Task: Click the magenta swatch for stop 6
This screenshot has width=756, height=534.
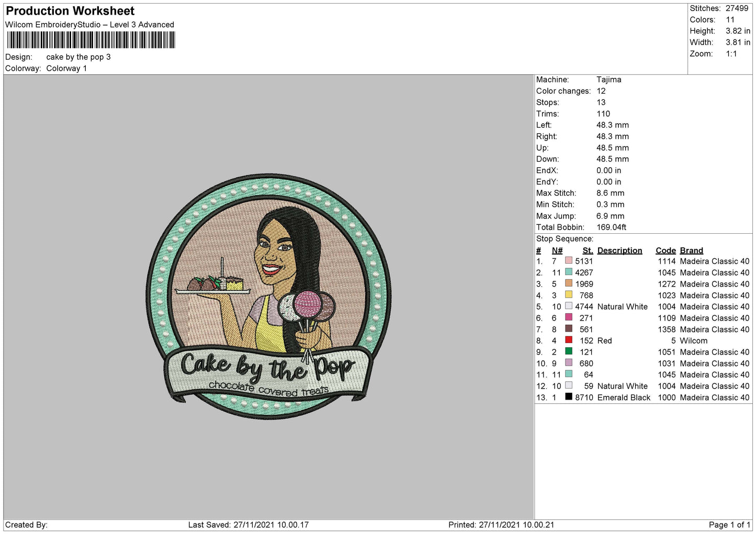Action: pos(569,317)
